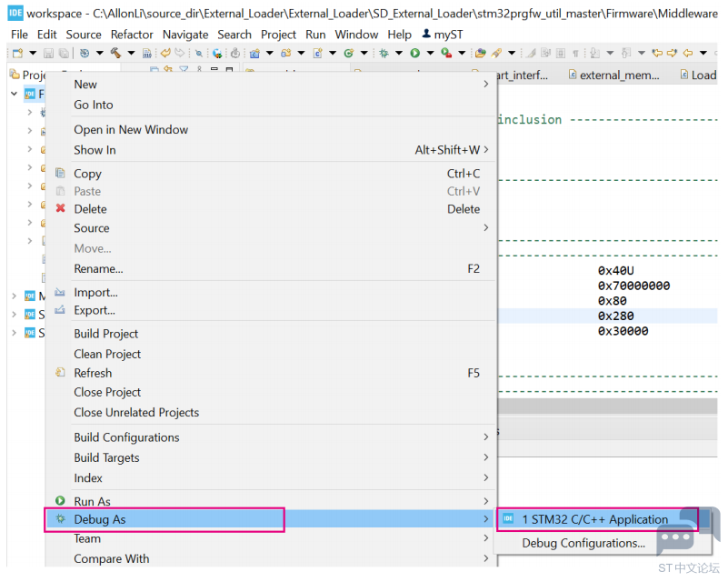728x582 pixels.
Task: Select Build Project in context menu
Action: 105,334
